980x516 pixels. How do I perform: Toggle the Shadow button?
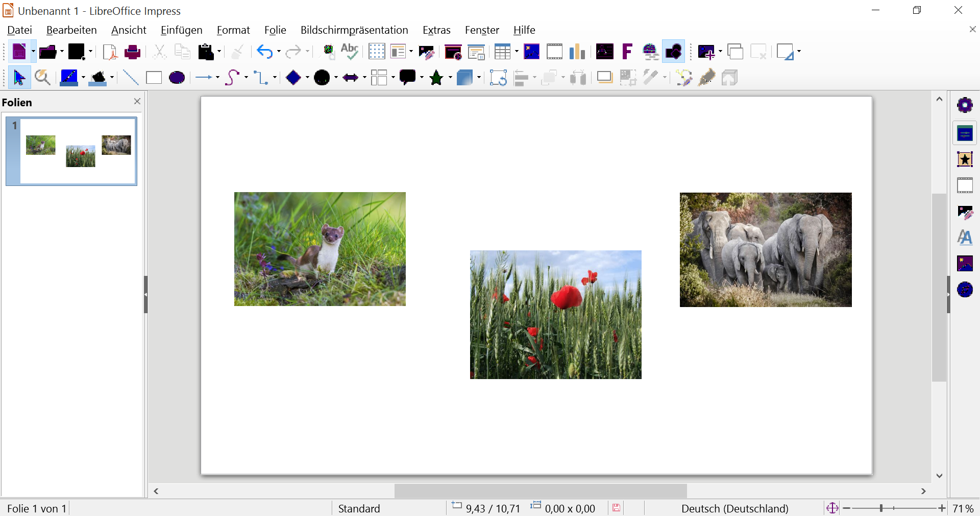tap(604, 78)
